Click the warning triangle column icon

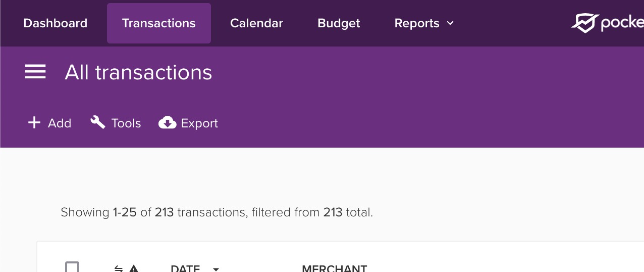(x=134, y=268)
